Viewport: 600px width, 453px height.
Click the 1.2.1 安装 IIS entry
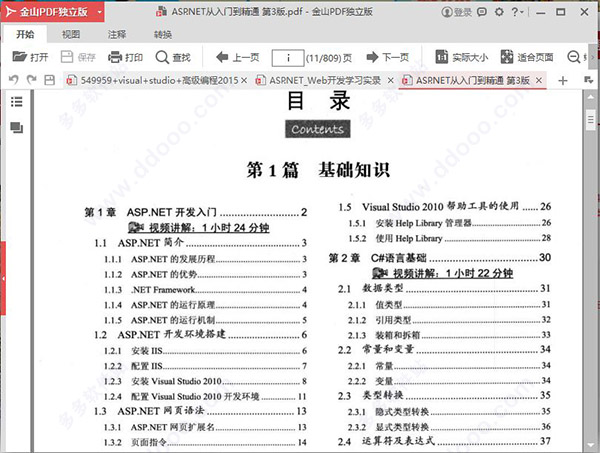(x=205, y=350)
